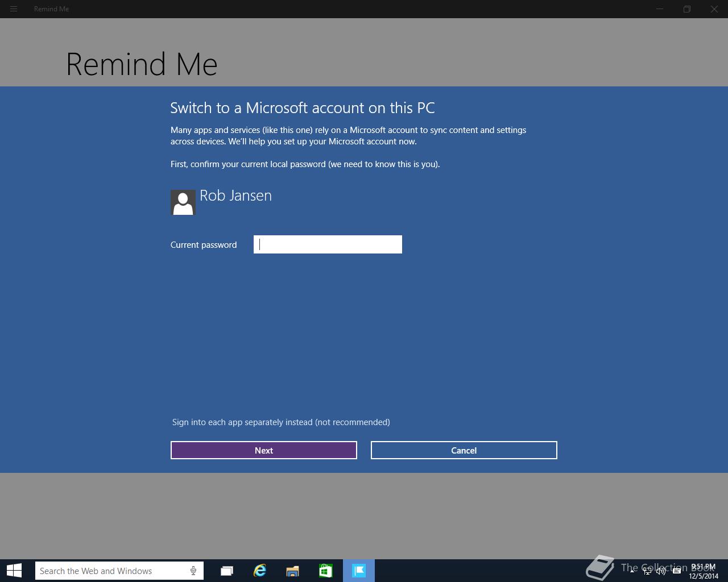Click the Rob Jansen account name
This screenshot has height=582, width=728.
[235, 196]
